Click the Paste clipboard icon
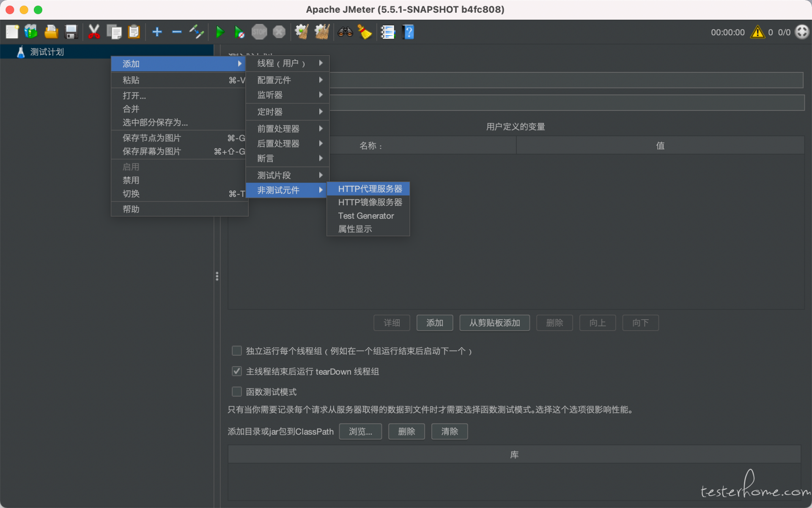 pyautogui.click(x=134, y=32)
